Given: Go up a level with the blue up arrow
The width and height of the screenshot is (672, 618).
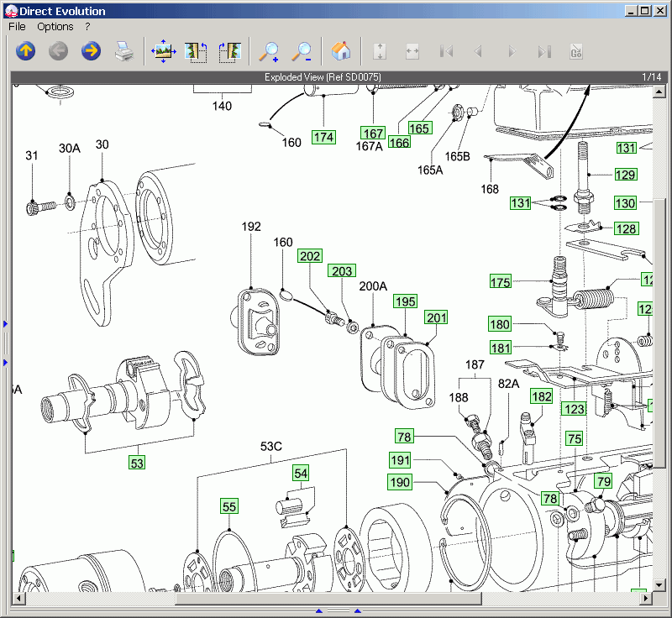Looking at the screenshot, I should point(25,51).
